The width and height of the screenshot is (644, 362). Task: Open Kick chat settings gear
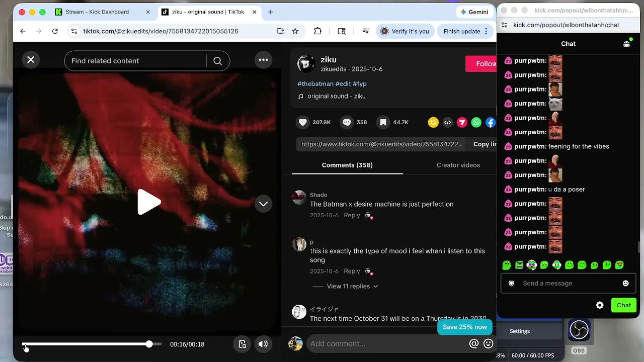[600, 305]
